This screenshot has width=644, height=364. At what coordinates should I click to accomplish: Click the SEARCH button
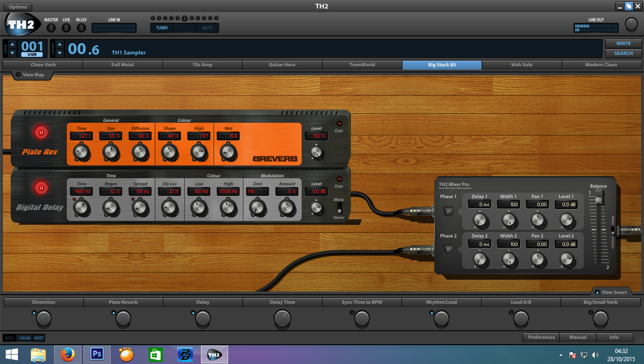pos(623,54)
